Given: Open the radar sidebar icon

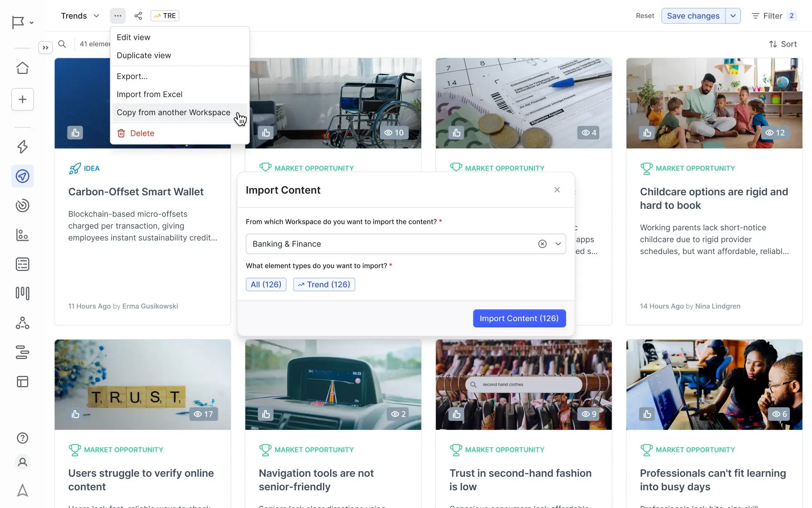Looking at the screenshot, I should point(23,205).
